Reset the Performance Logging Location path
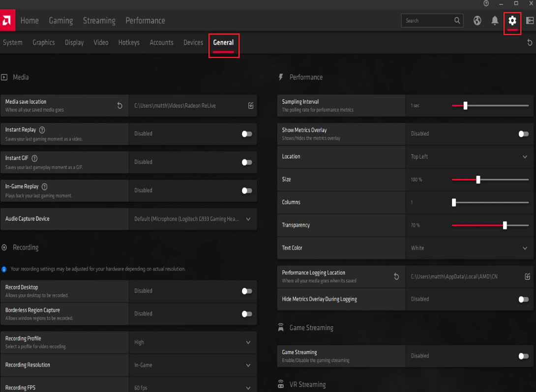The image size is (536, 392). (396, 277)
